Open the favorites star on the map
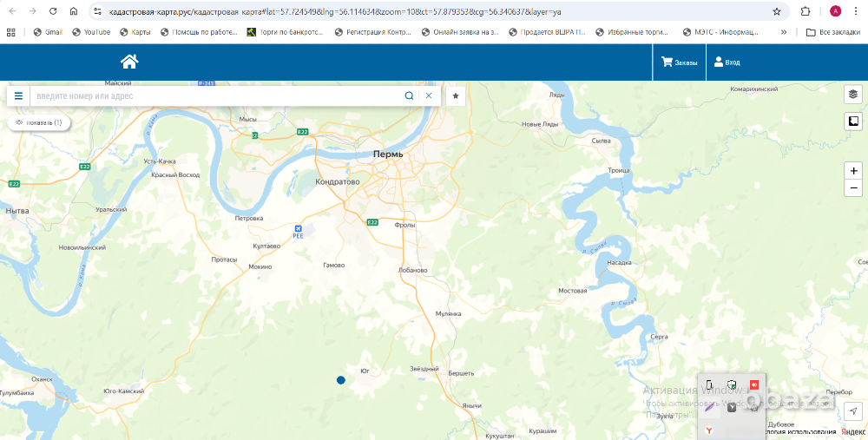868x440 pixels. (x=456, y=95)
